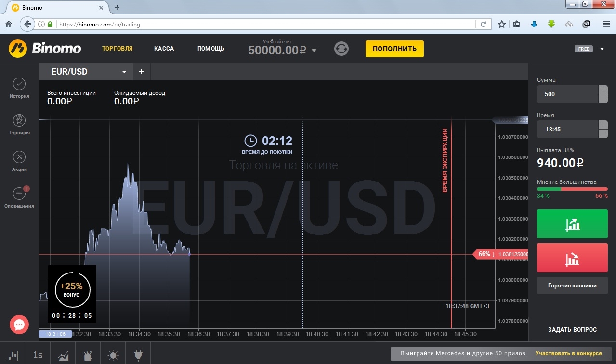Open the ТОРГОВЛЯ menu
This screenshot has width=616, height=364.
(x=118, y=49)
